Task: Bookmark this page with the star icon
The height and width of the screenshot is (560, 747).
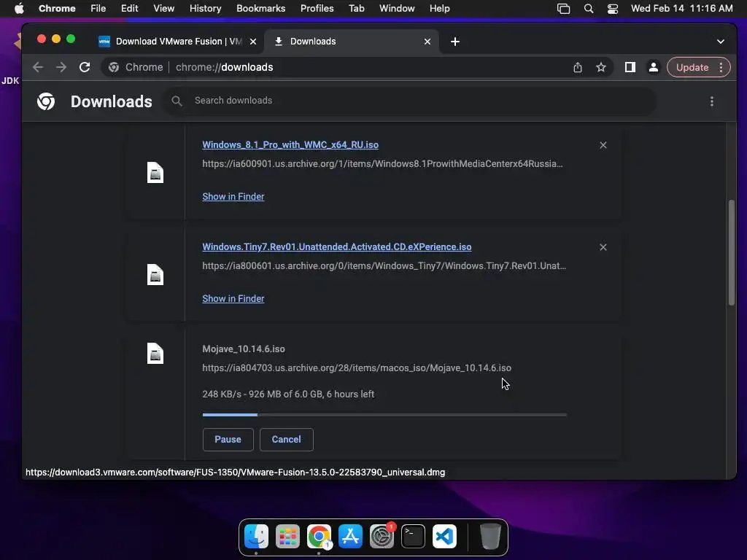Action: coord(601,67)
